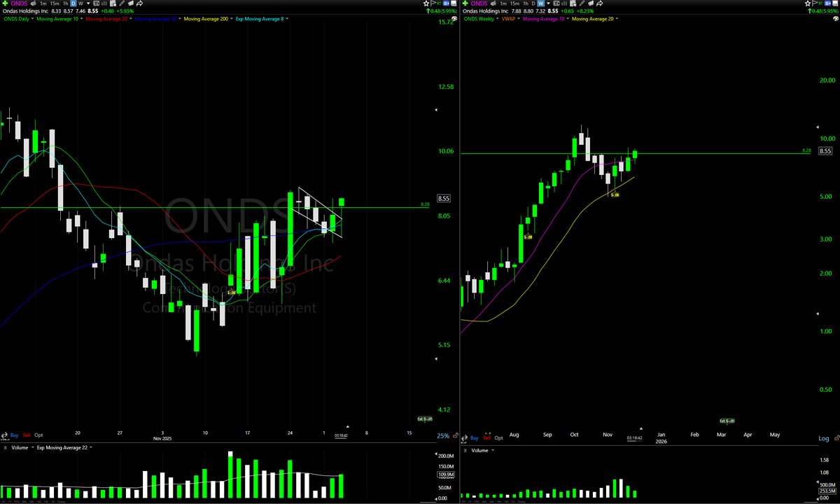The image size is (840, 504).
Task: Click the alert megaphone icon on daily chart
Action: tap(33, 3)
